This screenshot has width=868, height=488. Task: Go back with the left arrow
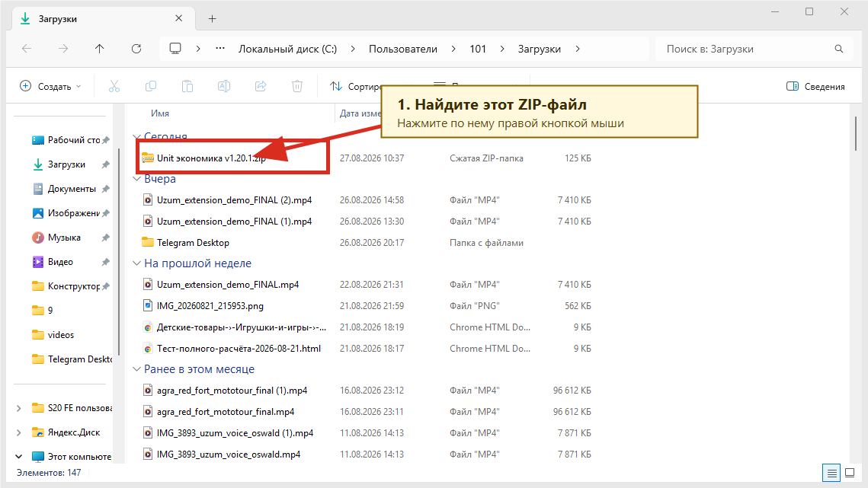click(x=27, y=49)
